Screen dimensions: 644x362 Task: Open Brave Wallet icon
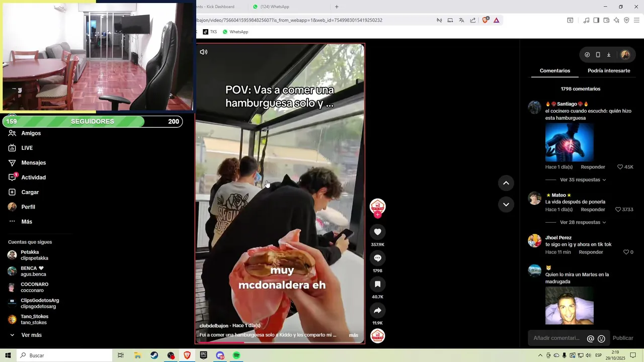(x=606, y=20)
